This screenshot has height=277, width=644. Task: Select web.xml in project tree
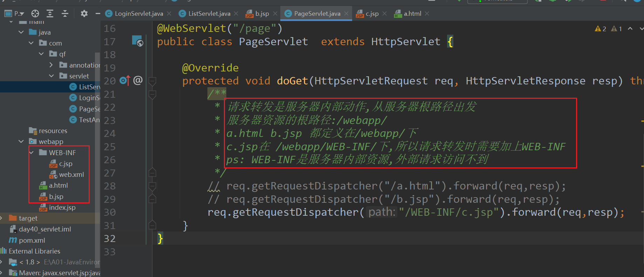[x=67, y=174]
